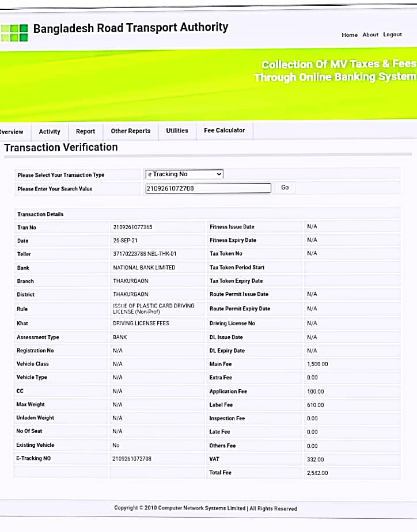Click Assessment Type value BANK

pyautogui.click(x=120, y=337)
